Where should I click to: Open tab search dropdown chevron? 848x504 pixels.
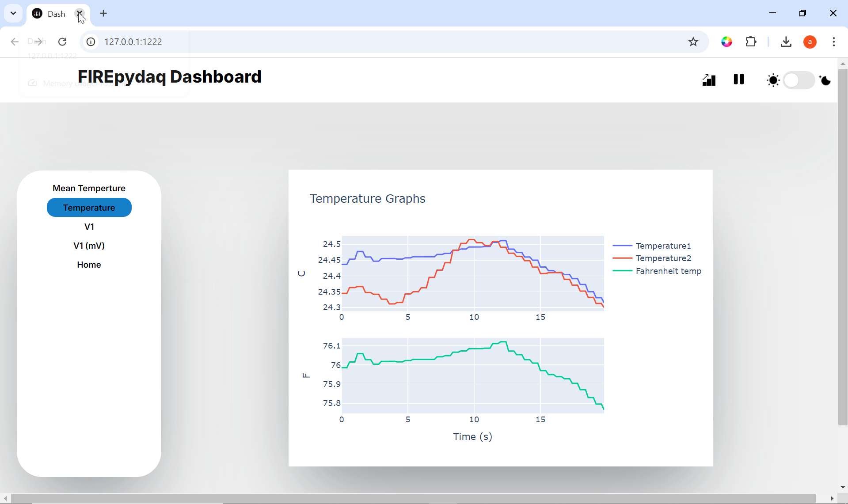(13, 13)
